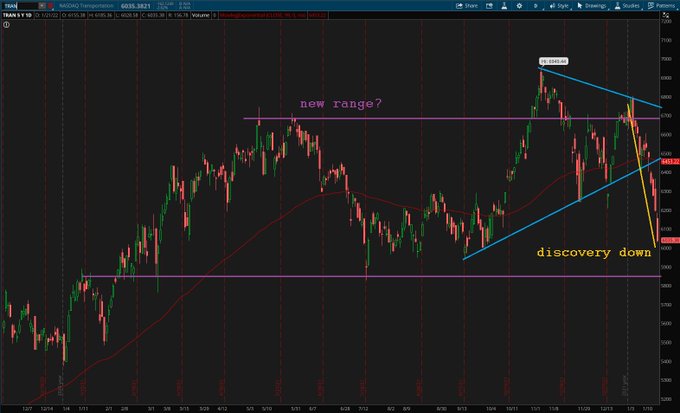The width and height of the screenshot is (680, 413).
Task: Click the flask icon left of the gear
Action: click(504, 6)
